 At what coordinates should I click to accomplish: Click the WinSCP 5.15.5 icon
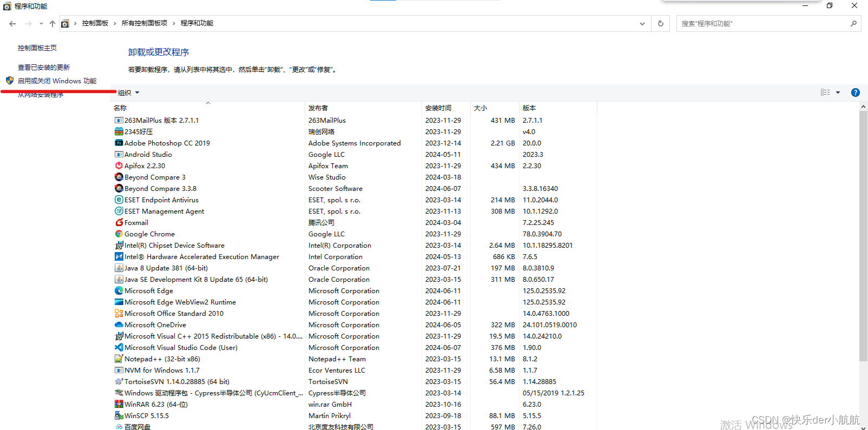[x=119, y=415]
